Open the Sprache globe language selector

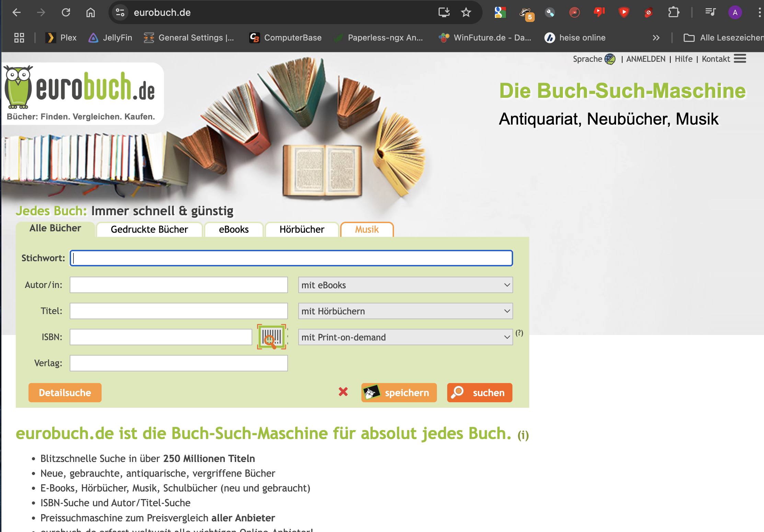pyautogui.click(x=610, y=59)
